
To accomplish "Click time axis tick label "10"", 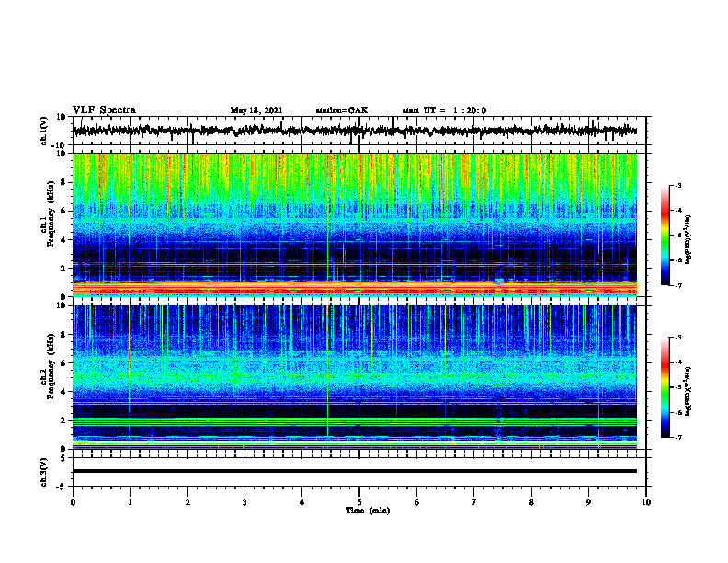I will click(646, 502).
